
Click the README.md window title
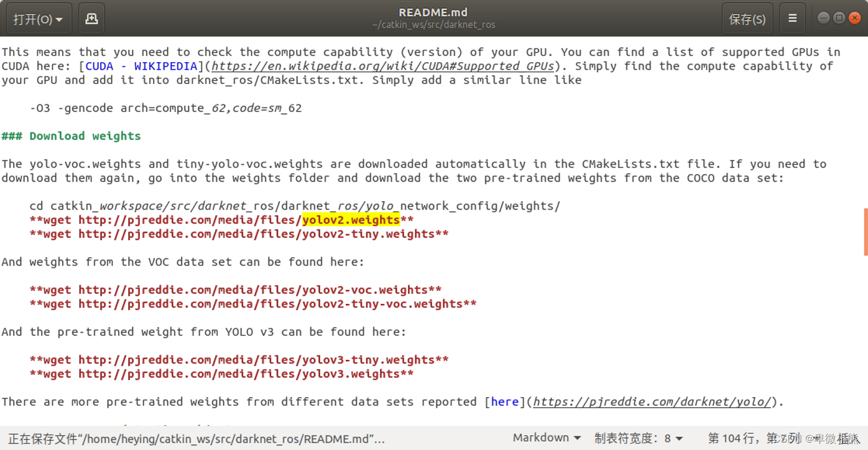tap(433, 12)
